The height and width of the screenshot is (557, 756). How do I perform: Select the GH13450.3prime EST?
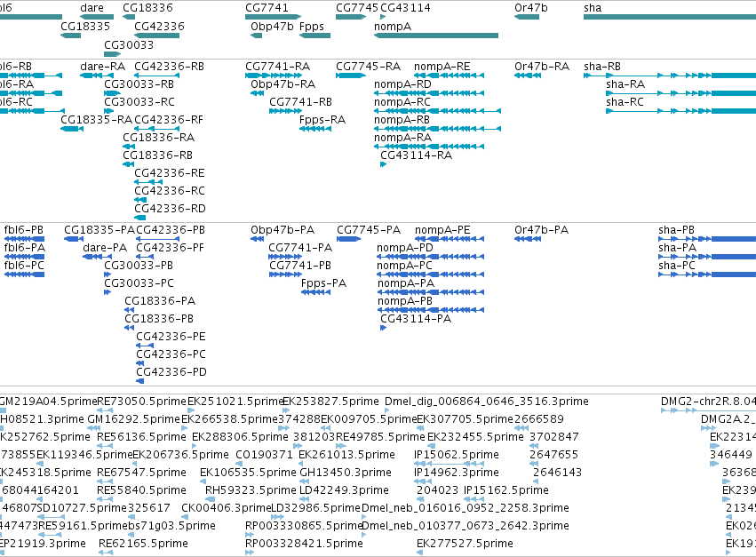(304, 481)
